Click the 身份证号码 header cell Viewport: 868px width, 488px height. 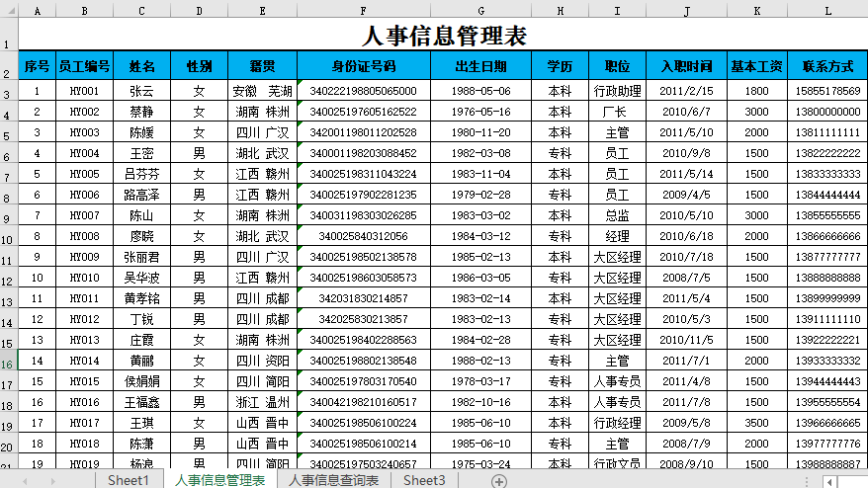coord(364,67)
